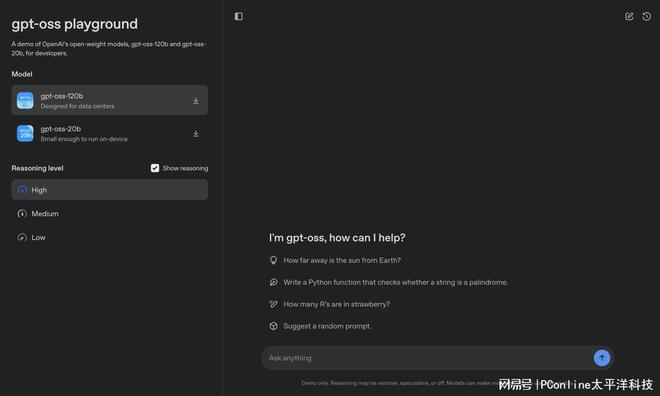The image size is (660, 396).
Task: Click the High reasoning gauge icon
Action: [x=22, y=190]
